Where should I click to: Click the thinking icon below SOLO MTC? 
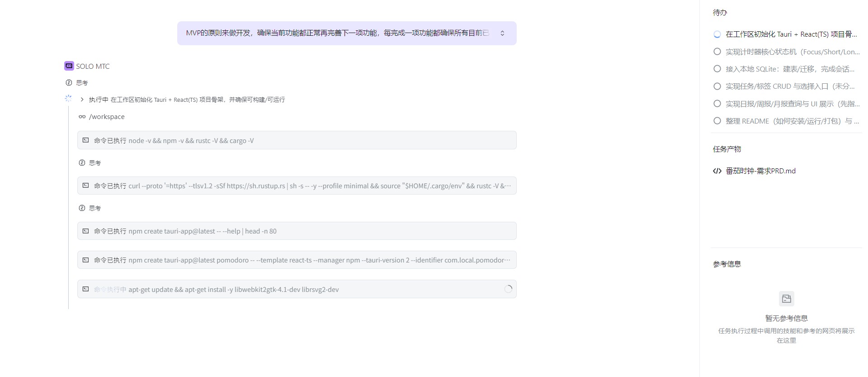[69, 83]
